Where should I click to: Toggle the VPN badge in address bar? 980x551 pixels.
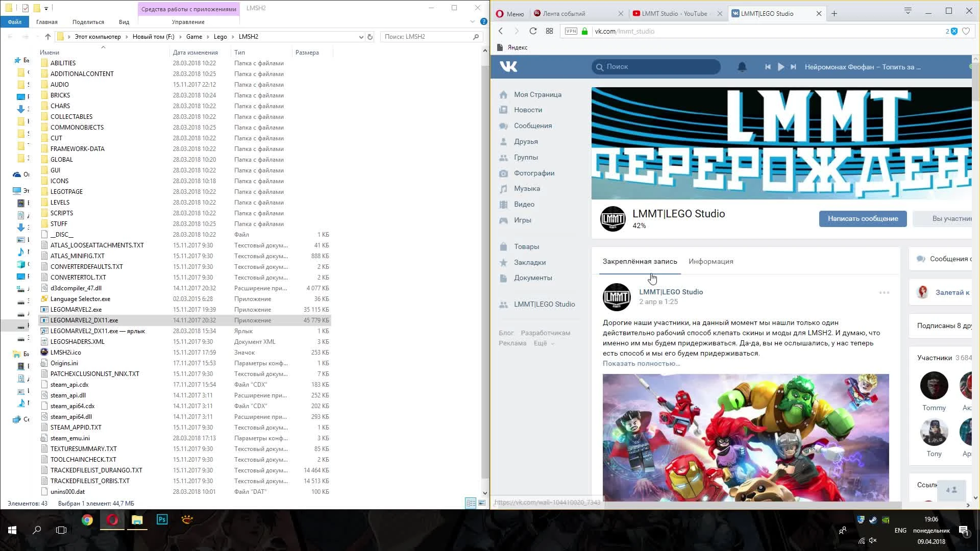[x=571, y=31]
